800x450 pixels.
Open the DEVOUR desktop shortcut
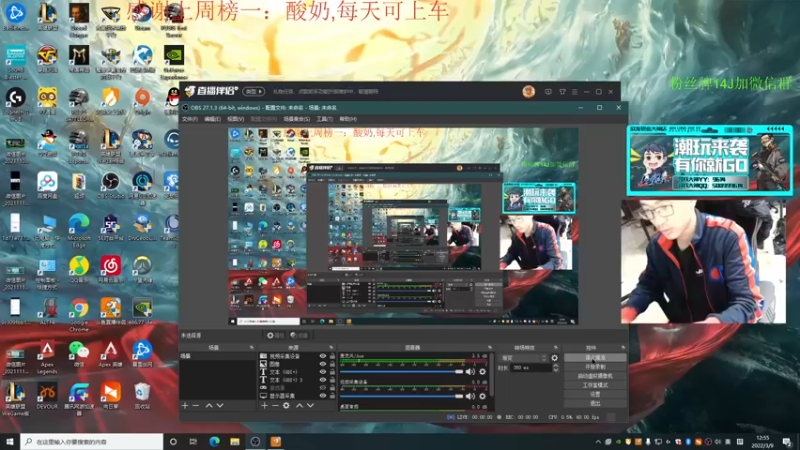coord(47,396)
